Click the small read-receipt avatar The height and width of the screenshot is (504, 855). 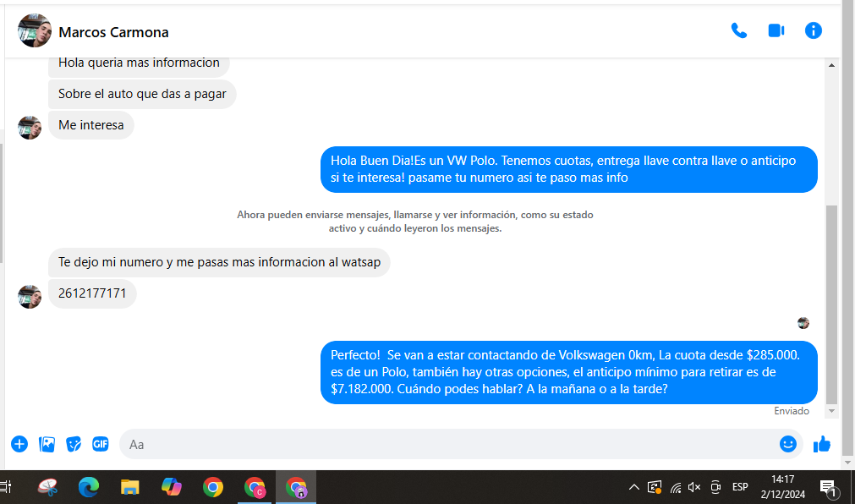click(x=803, y=323)
